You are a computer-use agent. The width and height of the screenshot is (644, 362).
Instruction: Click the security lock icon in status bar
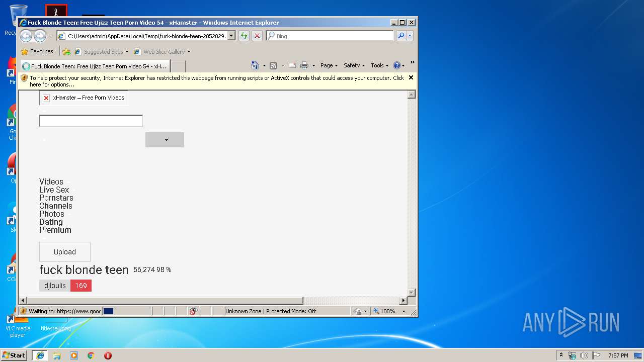click(x=357, y=311)
